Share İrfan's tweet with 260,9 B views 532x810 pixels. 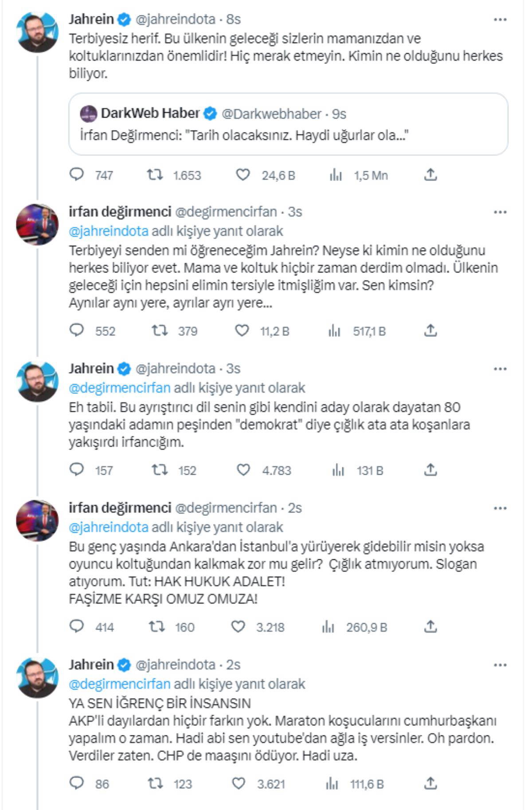(x=430, y=626)
